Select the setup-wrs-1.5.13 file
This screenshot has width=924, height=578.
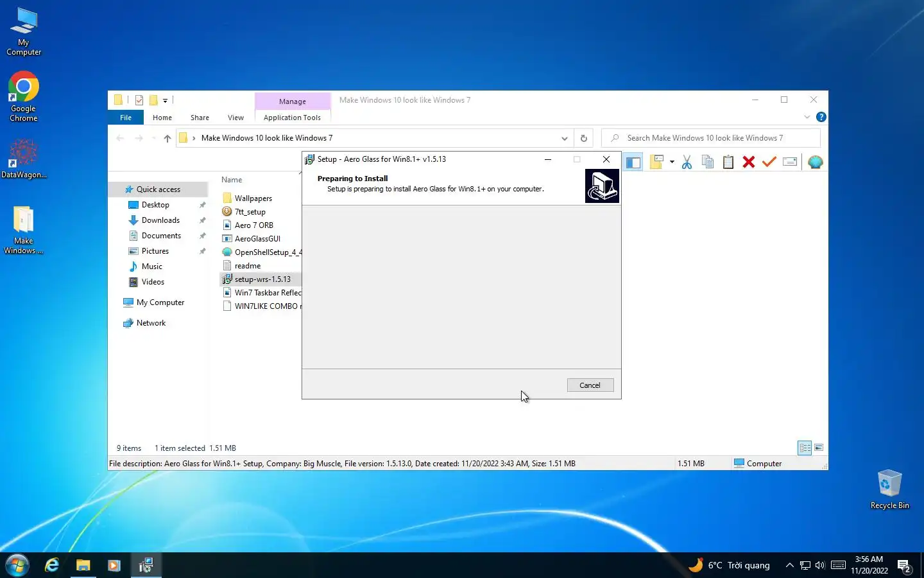(x=262, y=279)
